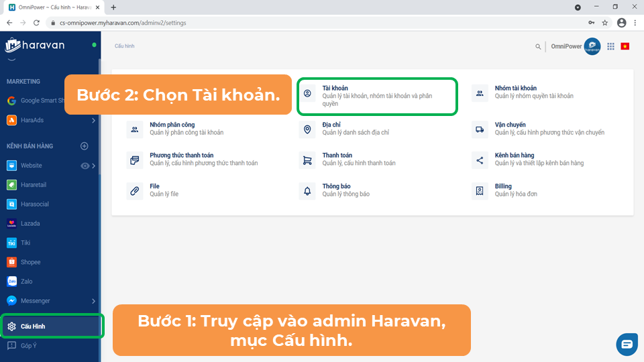Bookmark this page with star icon

605,23
